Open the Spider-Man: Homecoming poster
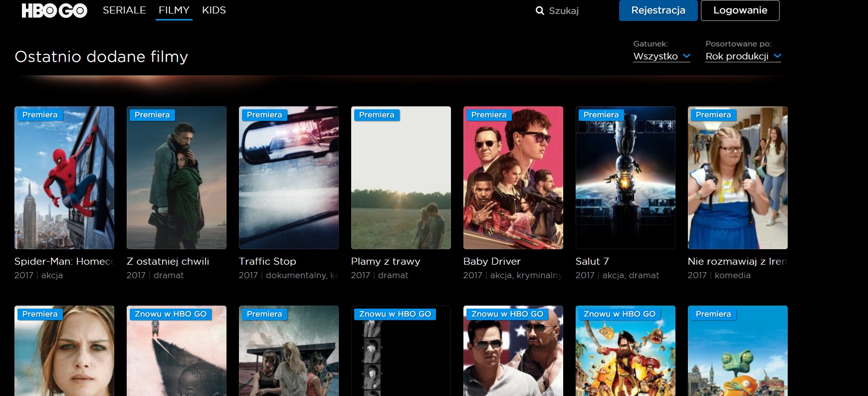 pos(64,178)
